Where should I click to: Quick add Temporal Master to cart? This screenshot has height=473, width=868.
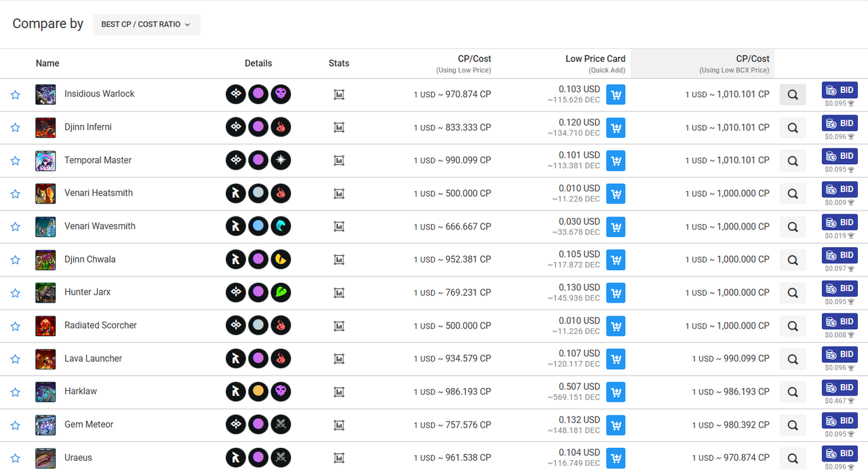pyautogui.click(x=616, y=161)
